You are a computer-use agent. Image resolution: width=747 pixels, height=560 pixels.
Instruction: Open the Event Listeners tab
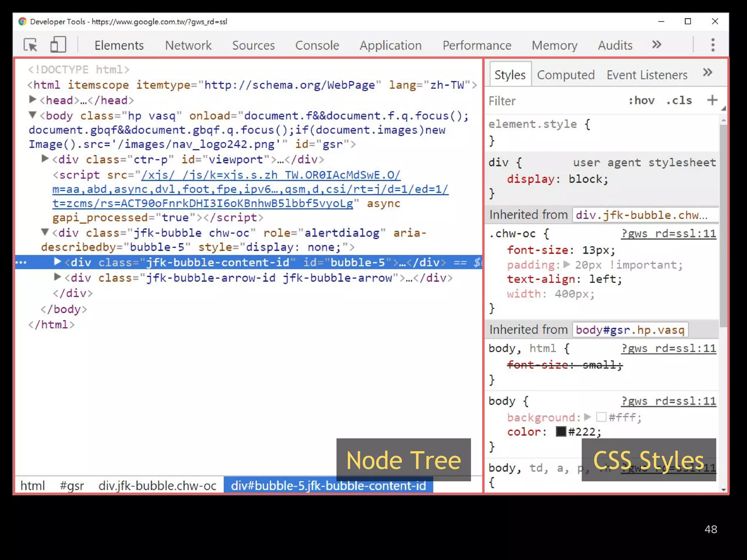click(647, 75)
